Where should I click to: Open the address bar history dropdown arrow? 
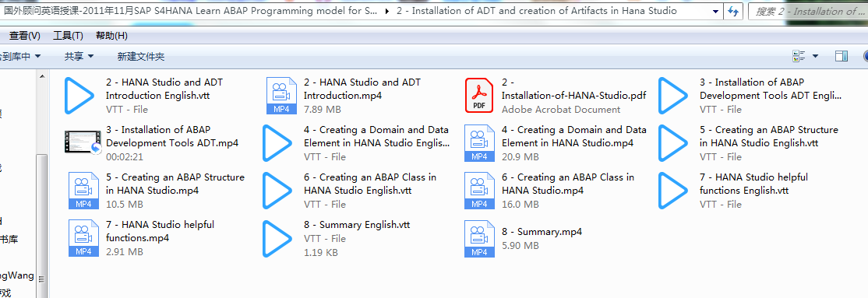(716, 11)
